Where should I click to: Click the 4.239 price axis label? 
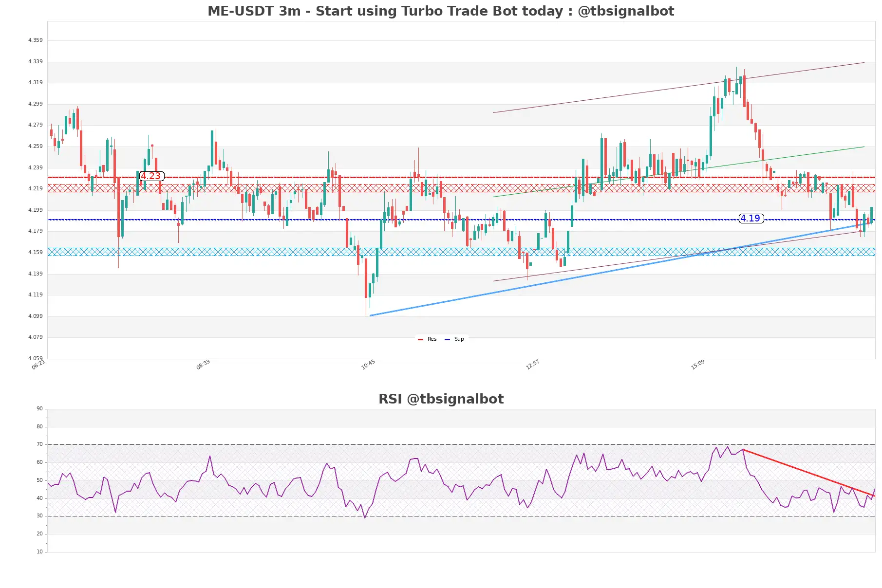click(x=35, y=167)
